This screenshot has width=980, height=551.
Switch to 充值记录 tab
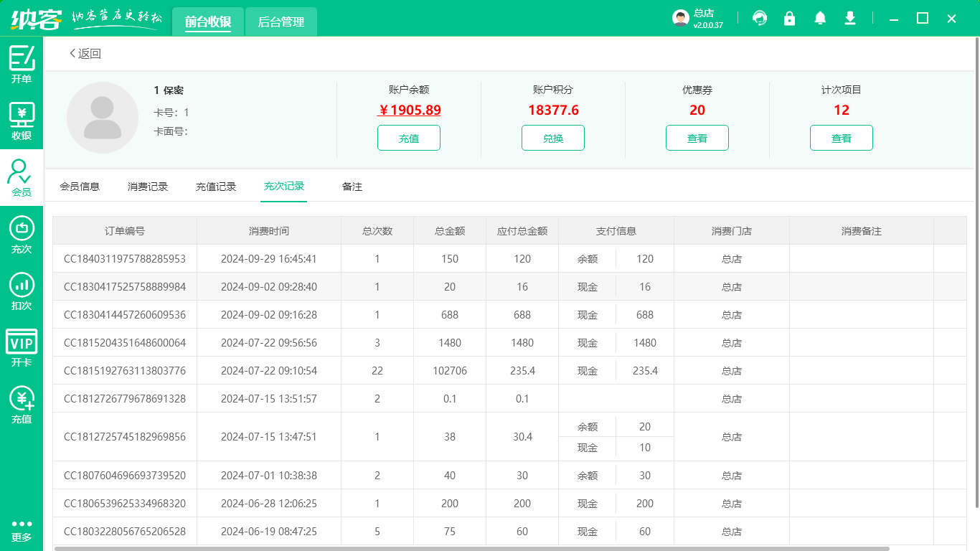tap(216, 187)
